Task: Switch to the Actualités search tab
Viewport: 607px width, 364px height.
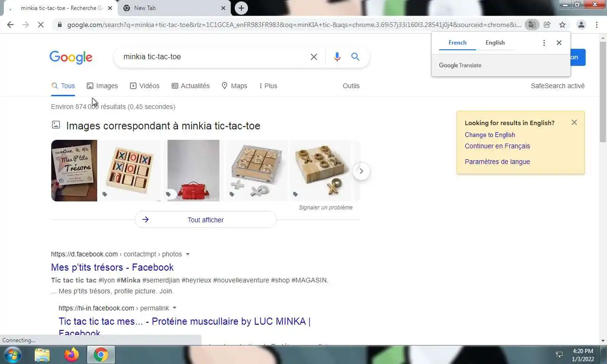Action: coord(191,86)
